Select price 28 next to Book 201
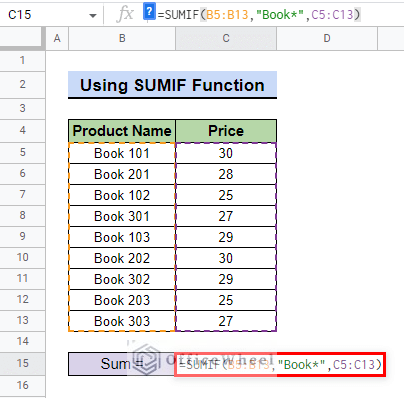Screen dimensions: 404x398 (x=226, y=174)
